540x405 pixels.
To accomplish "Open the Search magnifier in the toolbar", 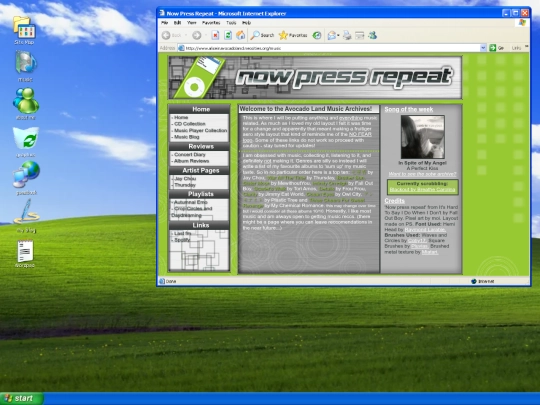I will click(262, 35).
